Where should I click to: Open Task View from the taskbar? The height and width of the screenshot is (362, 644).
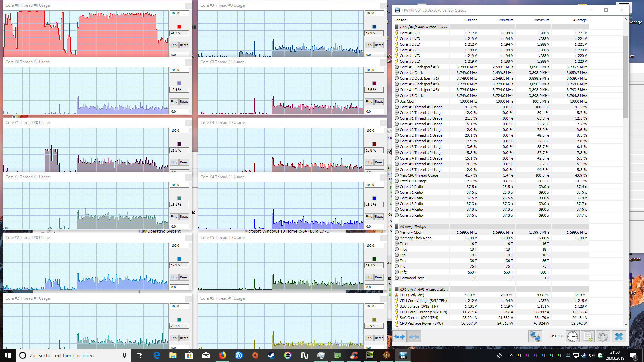tap(140, 355)
